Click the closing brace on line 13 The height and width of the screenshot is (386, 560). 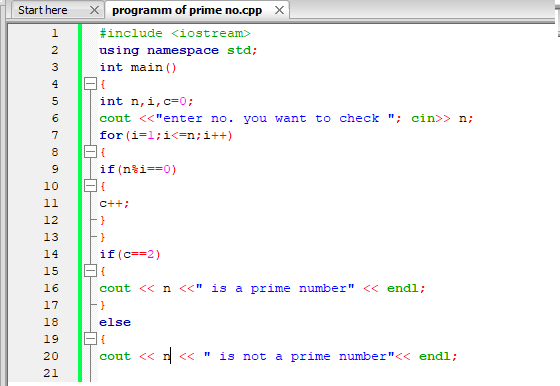click(103, 237)
